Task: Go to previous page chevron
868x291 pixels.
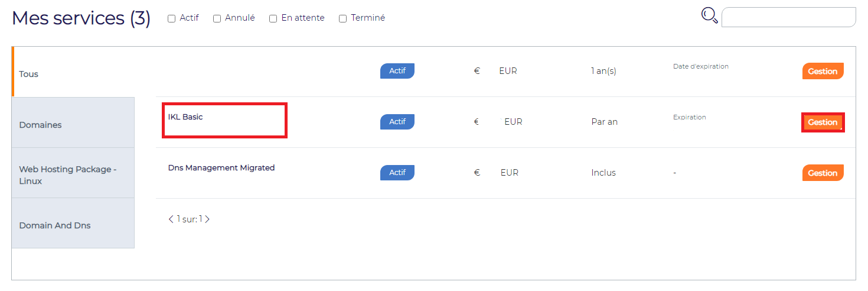Action: [171, 219]
